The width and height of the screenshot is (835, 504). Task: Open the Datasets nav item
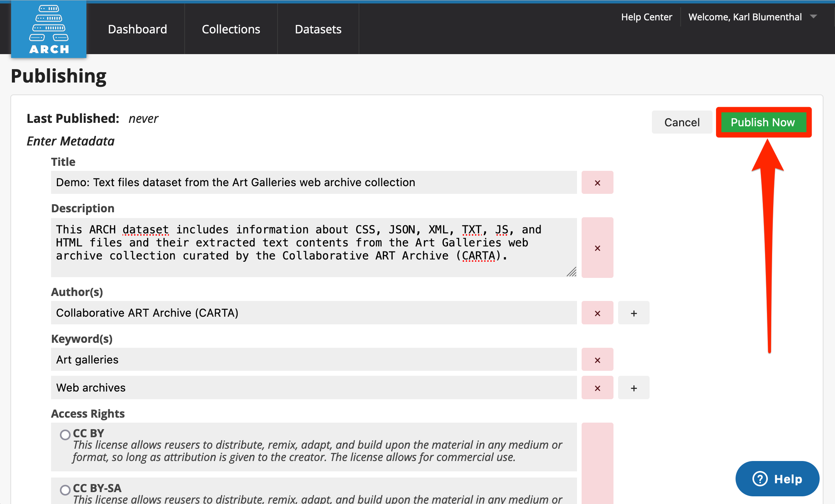tap(318, 29)
